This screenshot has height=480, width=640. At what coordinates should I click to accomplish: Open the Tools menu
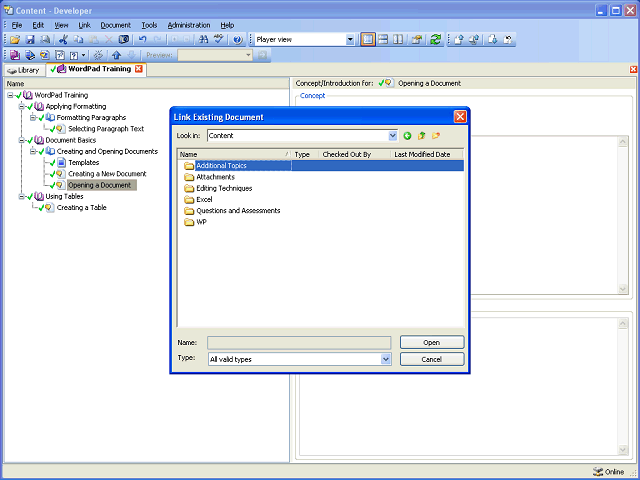click(149, 25)
